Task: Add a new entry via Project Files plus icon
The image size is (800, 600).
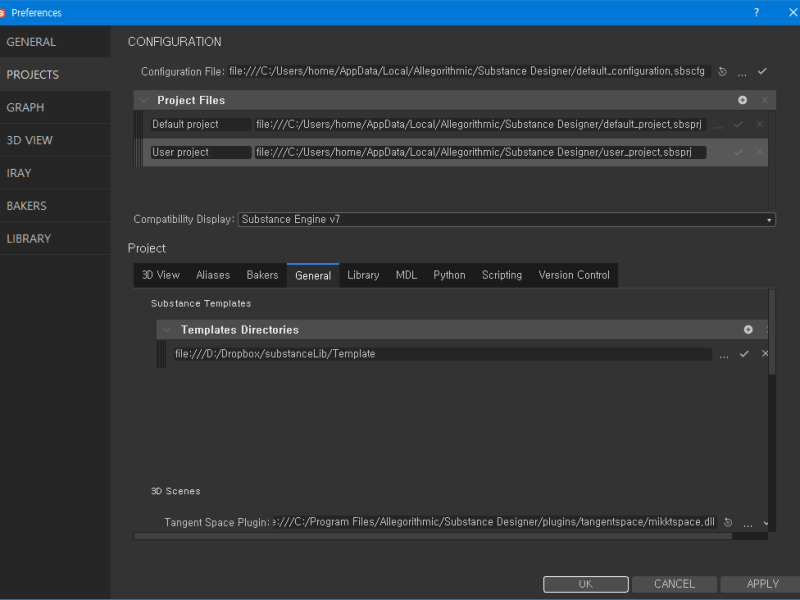Action: [742, 100]
